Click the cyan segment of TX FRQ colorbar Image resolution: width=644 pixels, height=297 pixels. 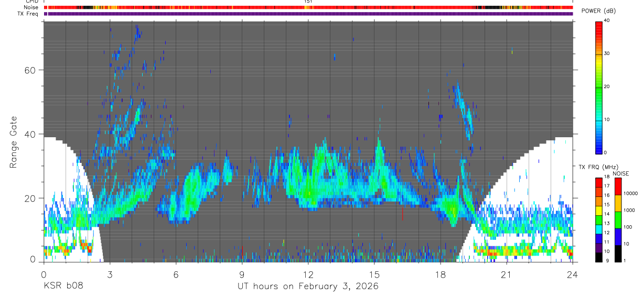coord(599,230)
